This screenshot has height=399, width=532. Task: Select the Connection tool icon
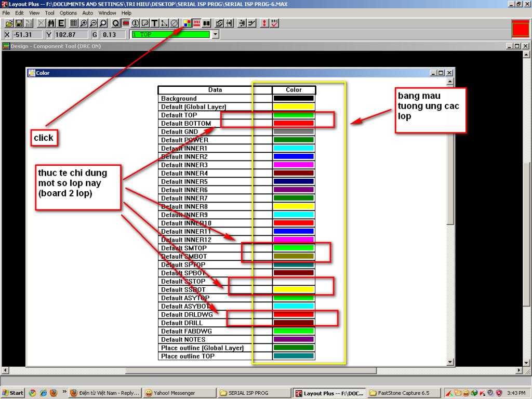(x=165, y=23)
